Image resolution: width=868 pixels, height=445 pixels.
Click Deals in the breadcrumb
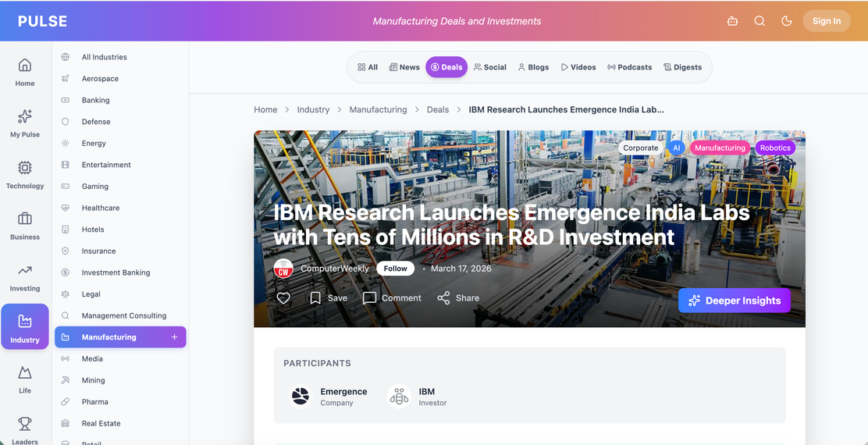438,109
